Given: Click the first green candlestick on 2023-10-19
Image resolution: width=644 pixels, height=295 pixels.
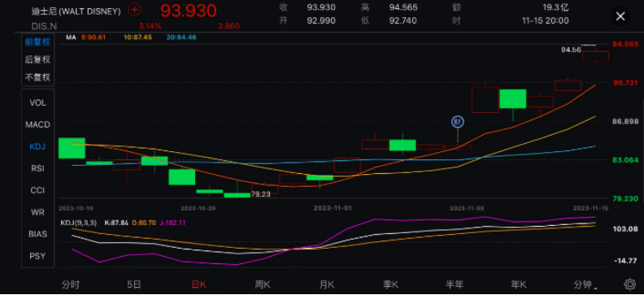Looking at the screenshot, I should pos(72,148).
